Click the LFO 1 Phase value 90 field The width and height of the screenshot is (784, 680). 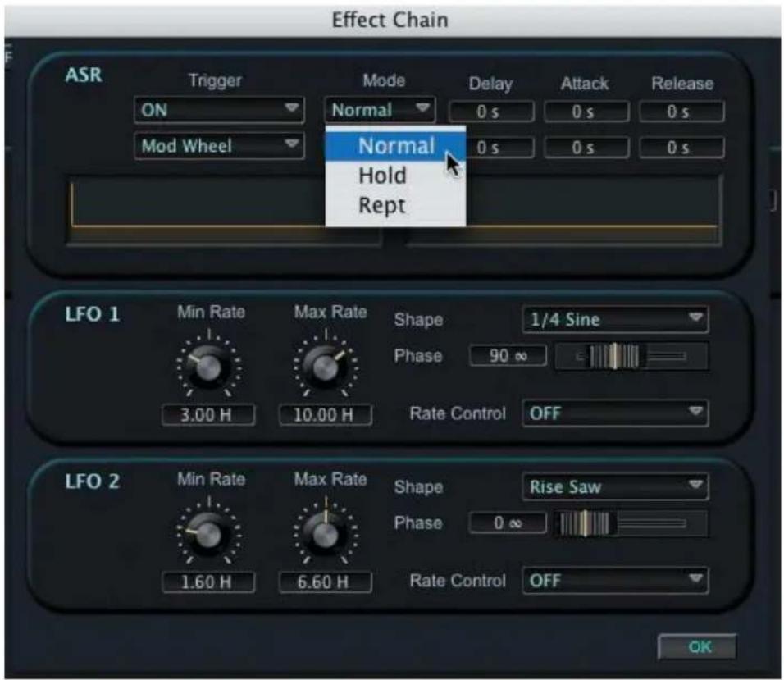508,356
